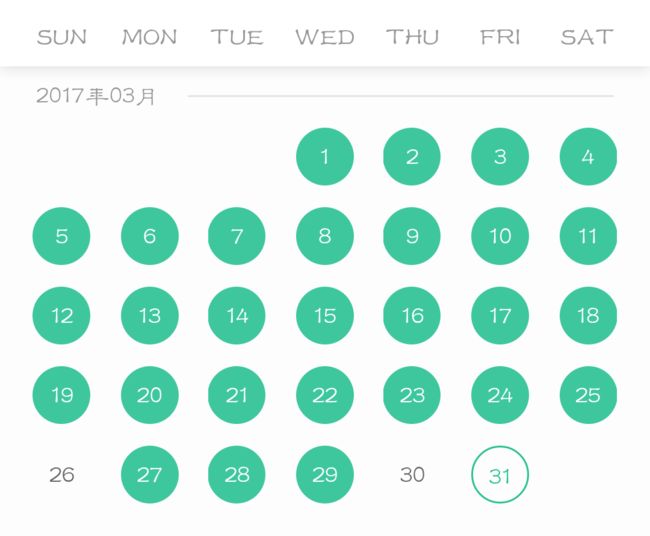
Task: Select date 18 in the Saturday column
Action: pos(588,315)
